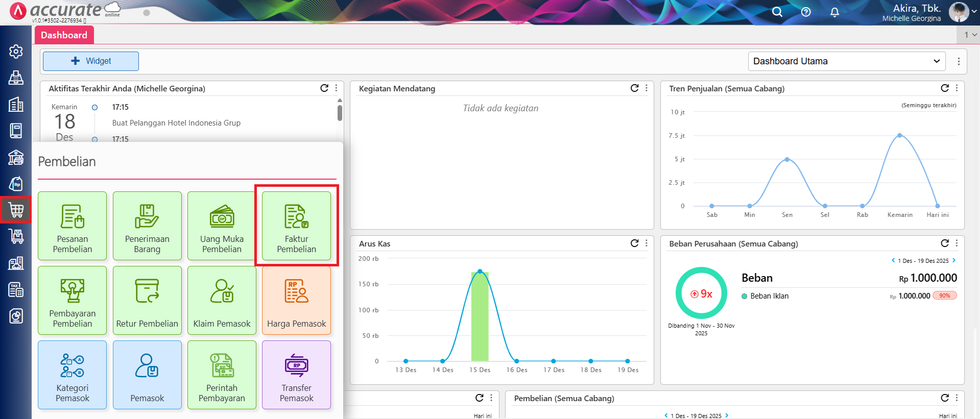Open Faktur Pembelian from the Pembelian menu

pyautogui.click(x=296, y=226)
